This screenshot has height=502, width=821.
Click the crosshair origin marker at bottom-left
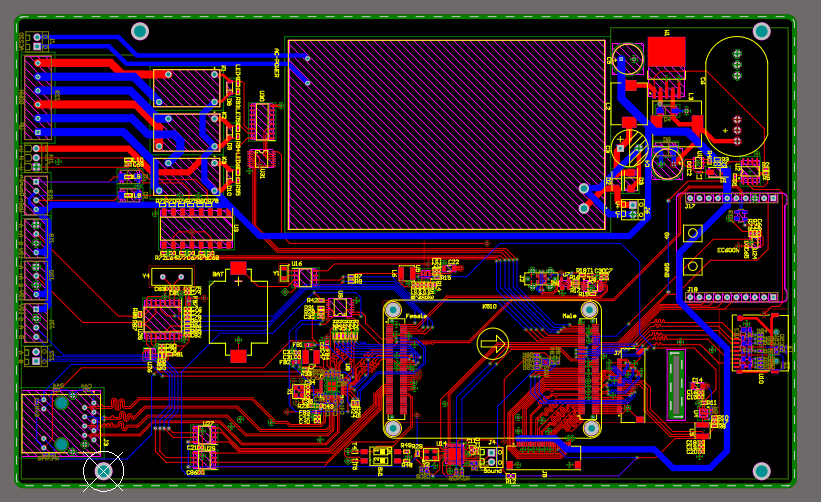tap(102, 470)
